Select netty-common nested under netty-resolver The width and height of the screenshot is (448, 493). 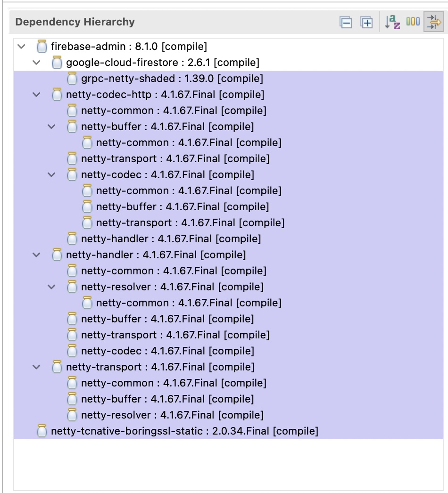pyautogui.click(x=189, y=303)
